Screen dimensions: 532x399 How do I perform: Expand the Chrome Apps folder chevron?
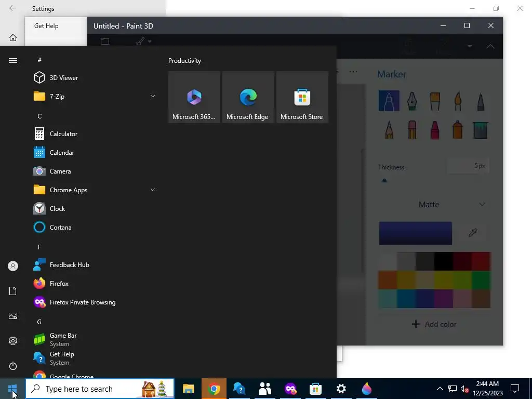(x=153, y=190)
